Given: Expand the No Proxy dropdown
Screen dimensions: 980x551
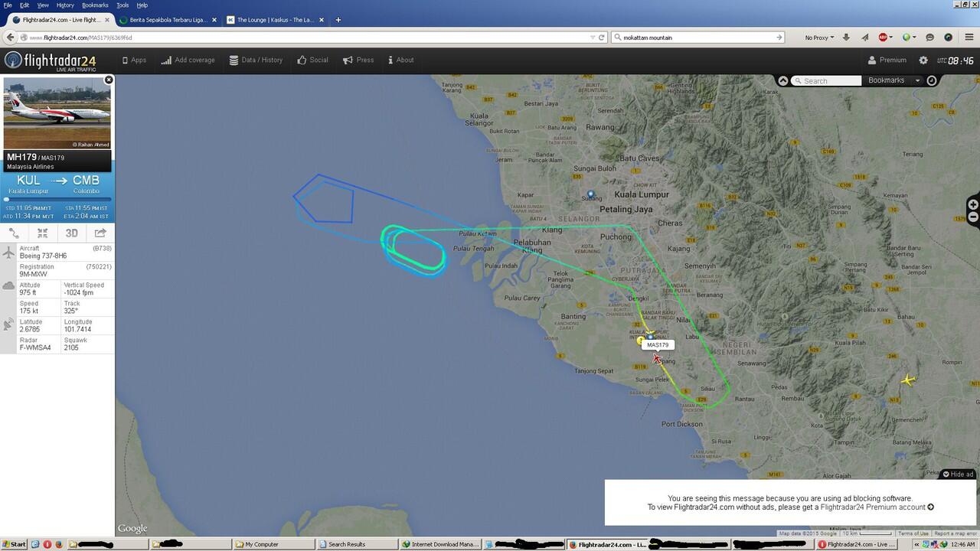Looking at the screenshot, I should click(x=818, y=37).
